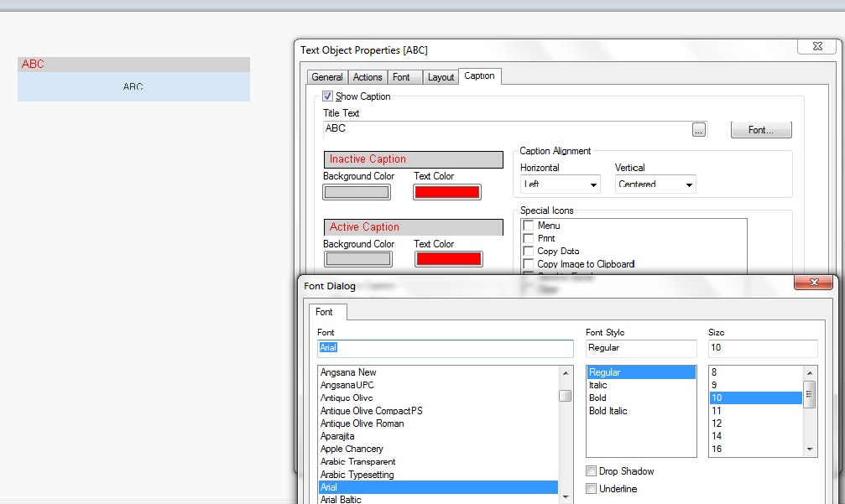Switch to the General tab
Image resolution: width=845 pixels, height=504 pixels.
[x=327, y=77]
